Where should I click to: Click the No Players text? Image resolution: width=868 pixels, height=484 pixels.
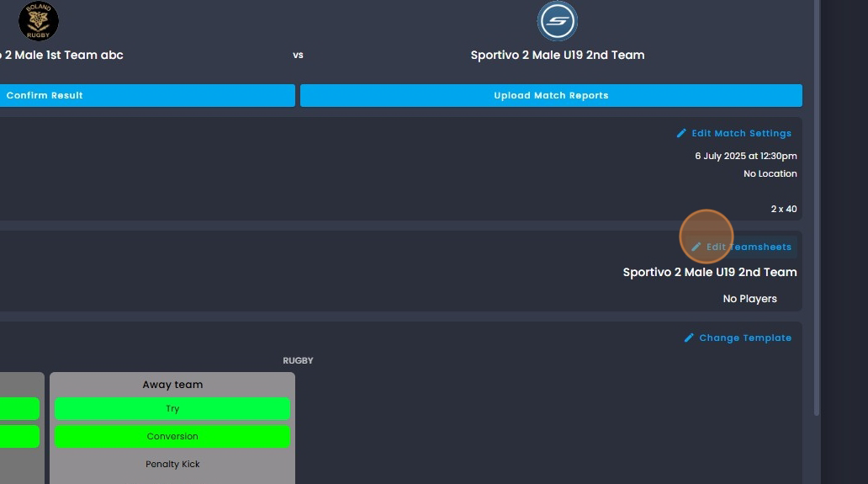tap(749, 299)
